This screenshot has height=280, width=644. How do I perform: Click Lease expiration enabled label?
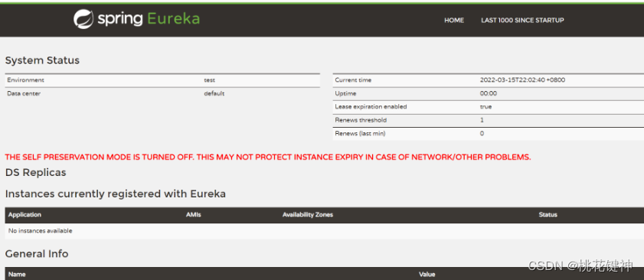[x=371, y=107]
